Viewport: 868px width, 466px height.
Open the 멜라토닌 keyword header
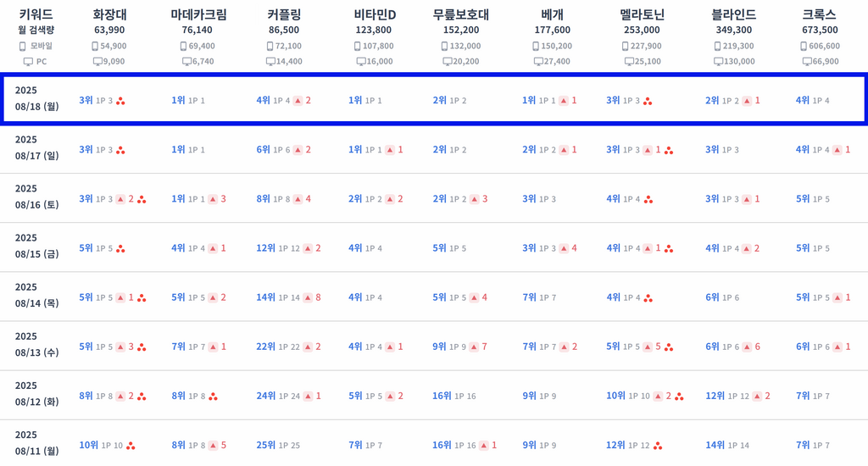643,14
